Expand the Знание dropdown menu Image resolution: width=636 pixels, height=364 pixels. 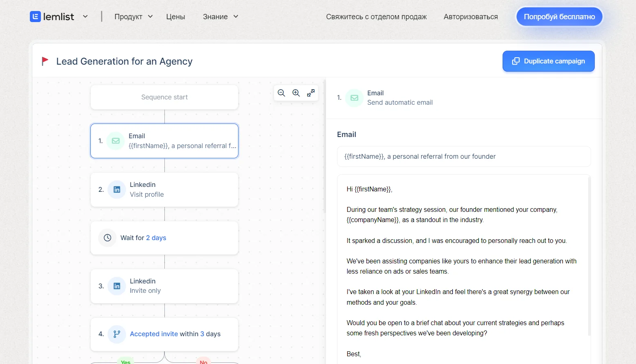(220, 17)
